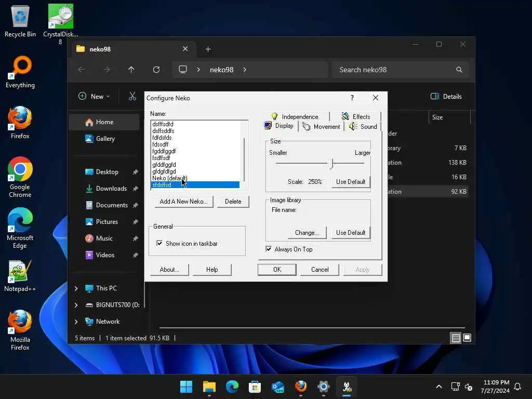Uncheck Show icon in taskbar
Image resolution: width=532 pixels, height=399 pixels.
tap(159, 243)
